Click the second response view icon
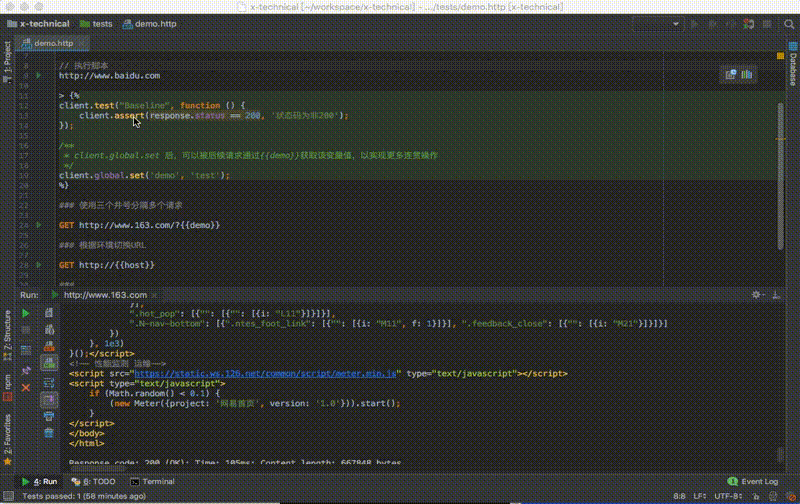The height and width of the screenshot is (504, 800). tap(49, 330)
